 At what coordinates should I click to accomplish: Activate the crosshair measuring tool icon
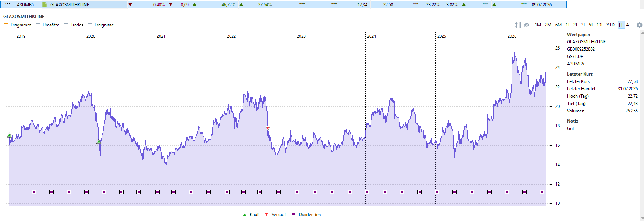[x=509, y=25]
